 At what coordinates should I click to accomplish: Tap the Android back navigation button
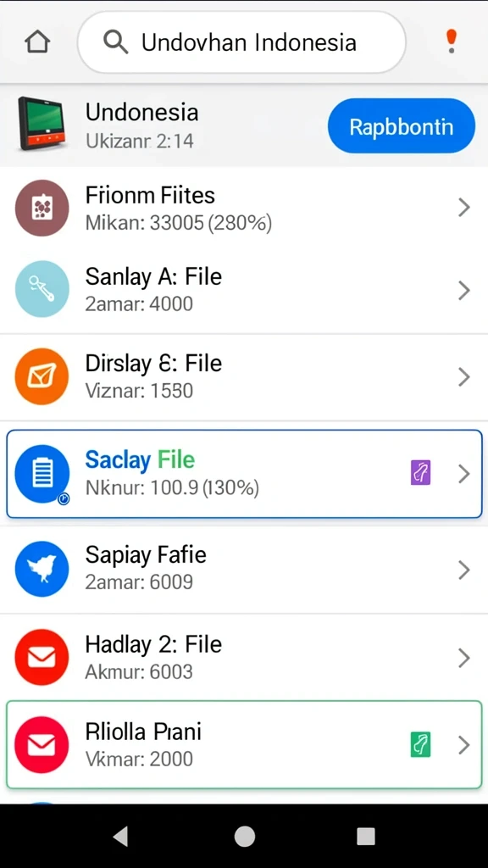(x=120, y=837)
